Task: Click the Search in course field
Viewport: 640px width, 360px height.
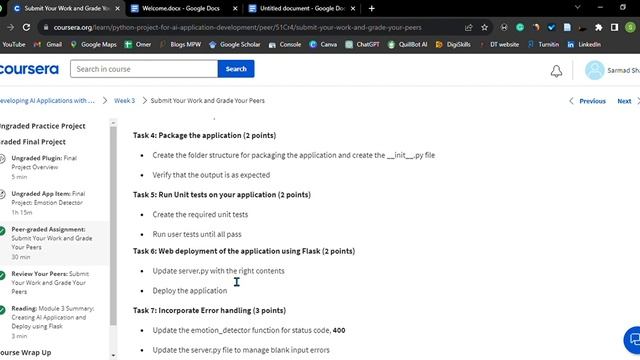Action: click(x=144, y=69)
